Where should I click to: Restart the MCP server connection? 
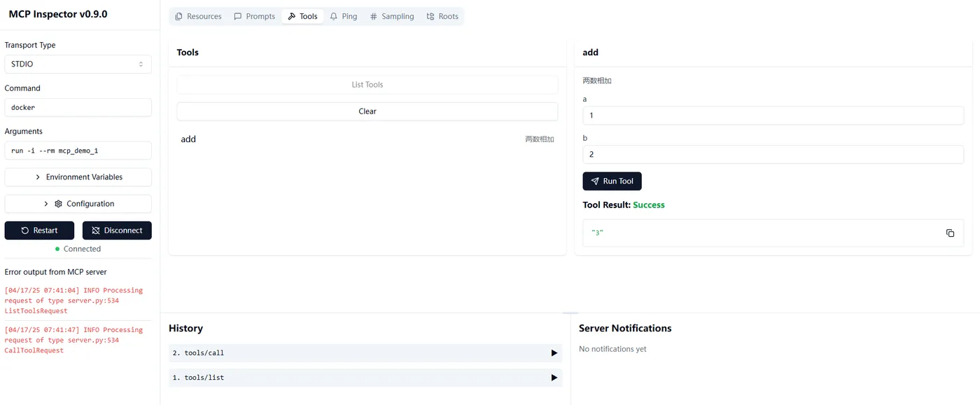click(39, 231)
